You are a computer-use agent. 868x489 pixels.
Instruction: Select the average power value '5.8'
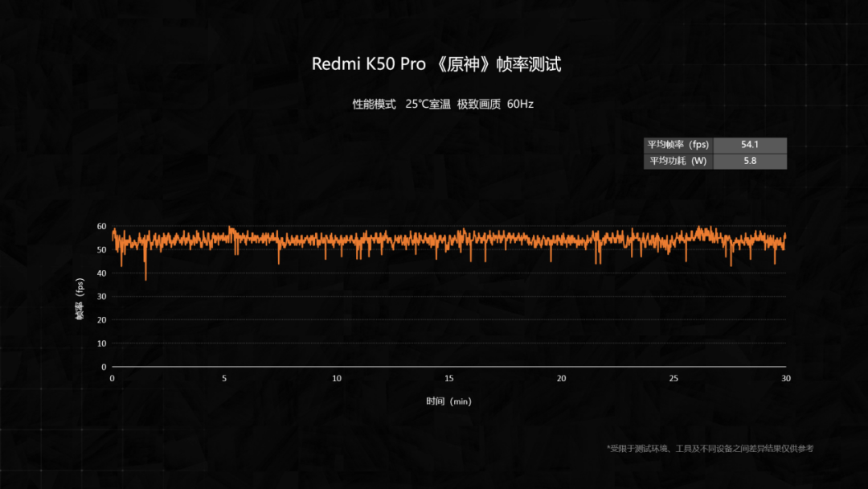click(x=750, y=161)
